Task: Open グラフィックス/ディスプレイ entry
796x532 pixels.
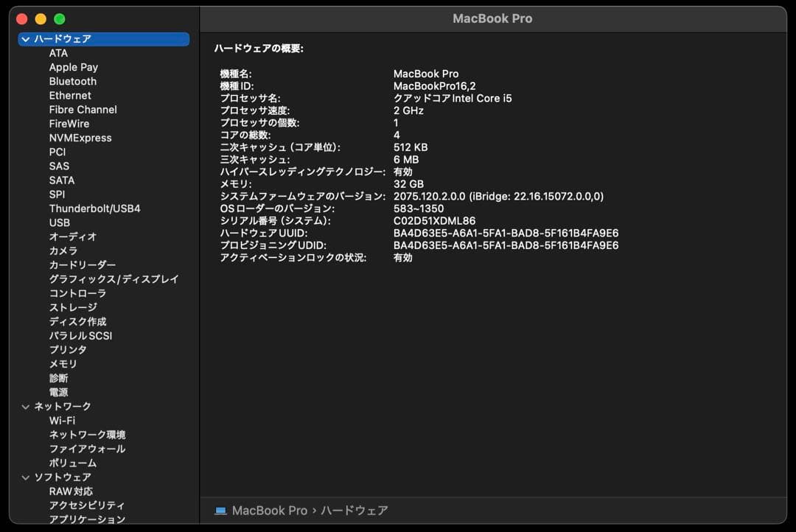Action: 114,279
